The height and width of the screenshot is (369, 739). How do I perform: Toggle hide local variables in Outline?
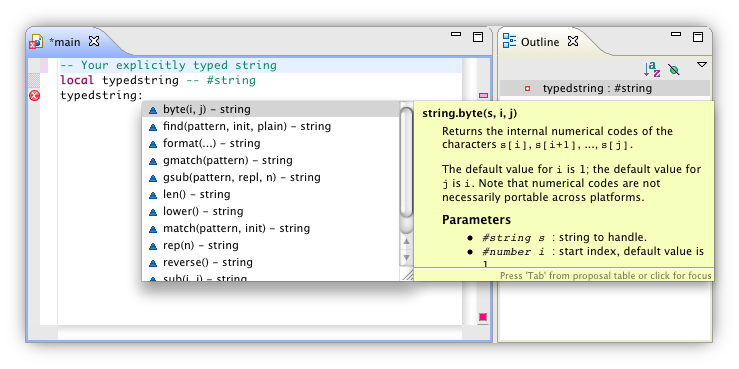click(x=674, y=70)
